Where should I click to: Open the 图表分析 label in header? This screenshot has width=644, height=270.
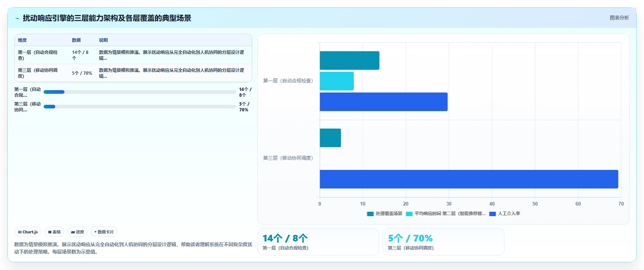(619, 18)
